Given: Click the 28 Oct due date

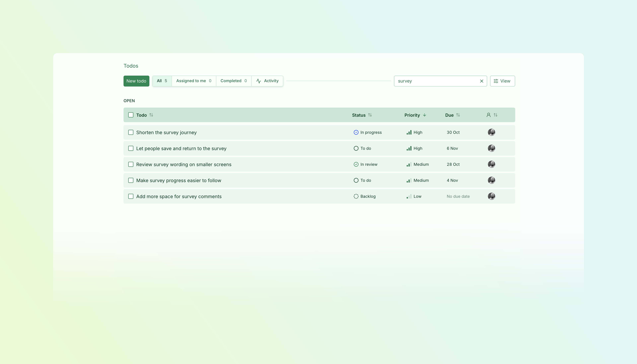Looking at the screenshot, I should 453,164.
